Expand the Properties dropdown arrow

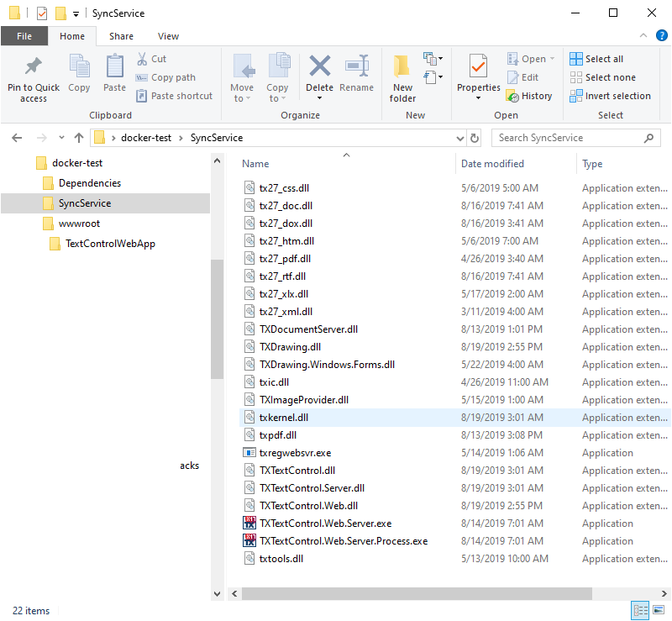[x=478, y=98]
